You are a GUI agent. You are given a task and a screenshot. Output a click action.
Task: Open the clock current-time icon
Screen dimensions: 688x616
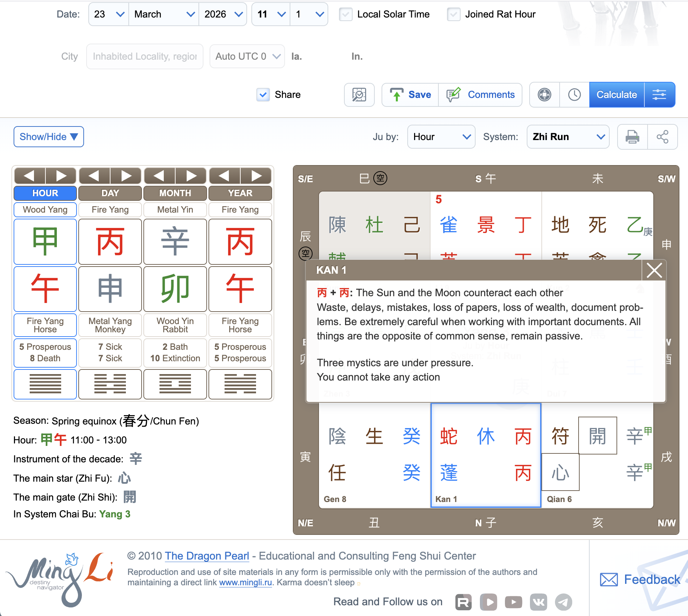[574, 95]
